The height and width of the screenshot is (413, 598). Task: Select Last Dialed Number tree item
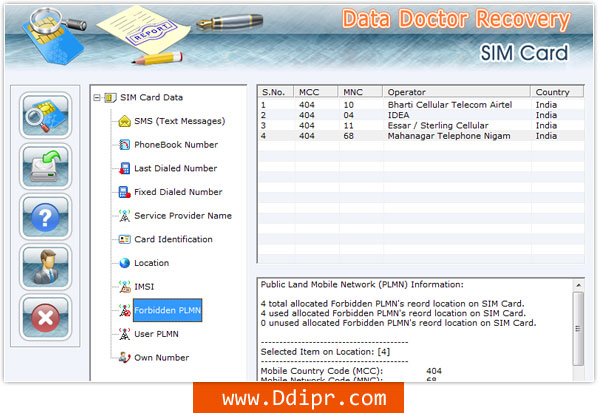[x=176, y=169]
